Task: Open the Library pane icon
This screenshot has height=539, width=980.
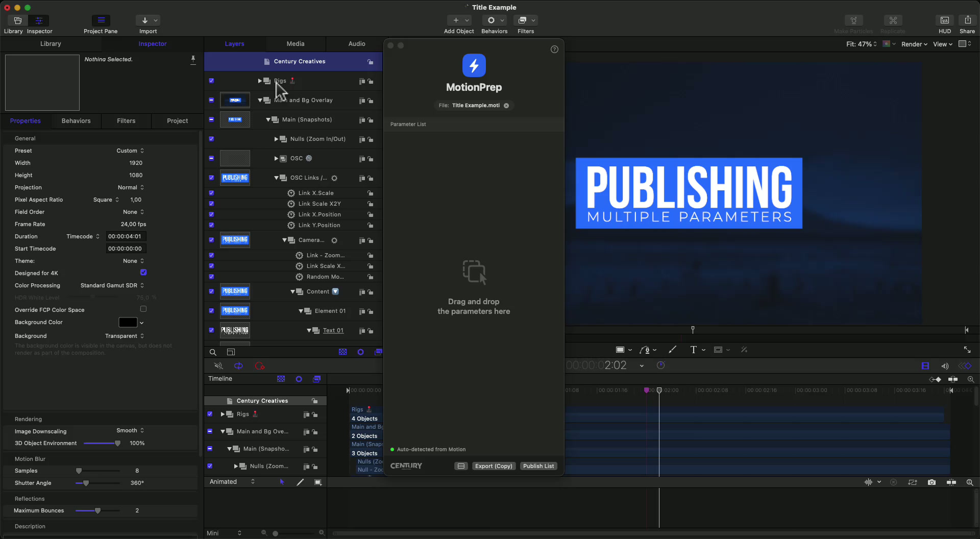Action: (x=18, y=20)
